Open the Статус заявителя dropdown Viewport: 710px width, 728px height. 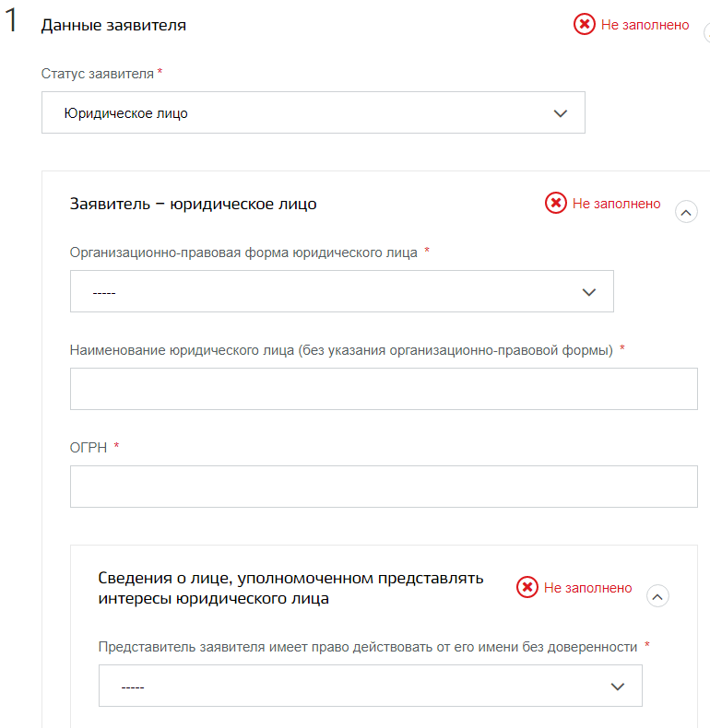point(314,112)
